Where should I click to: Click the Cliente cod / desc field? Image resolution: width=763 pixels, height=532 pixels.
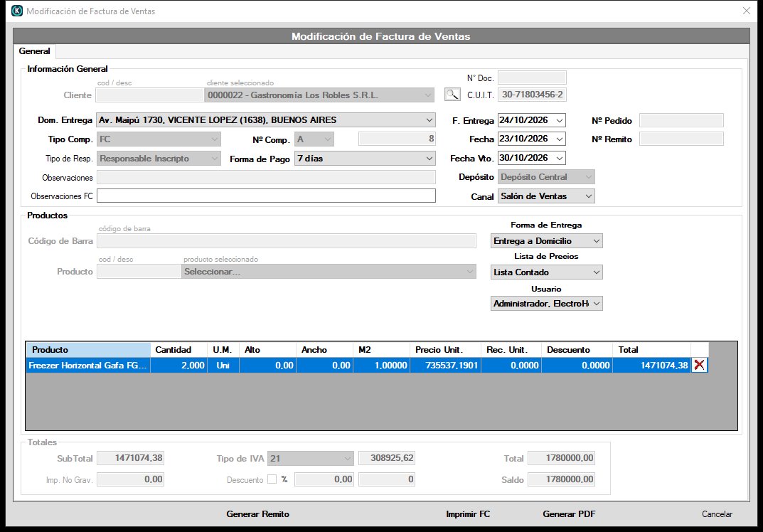point(149,95)
